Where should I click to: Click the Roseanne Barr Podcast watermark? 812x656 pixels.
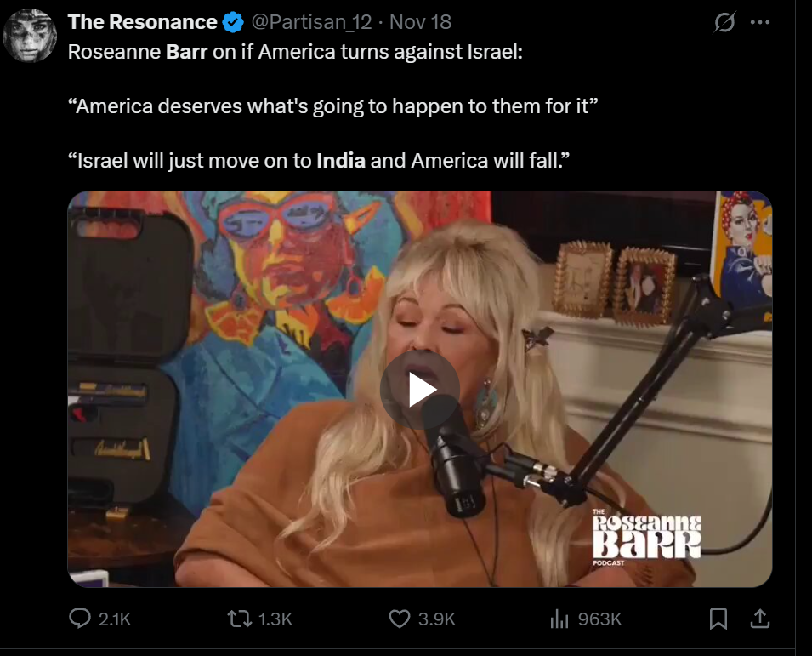(647, 538)
